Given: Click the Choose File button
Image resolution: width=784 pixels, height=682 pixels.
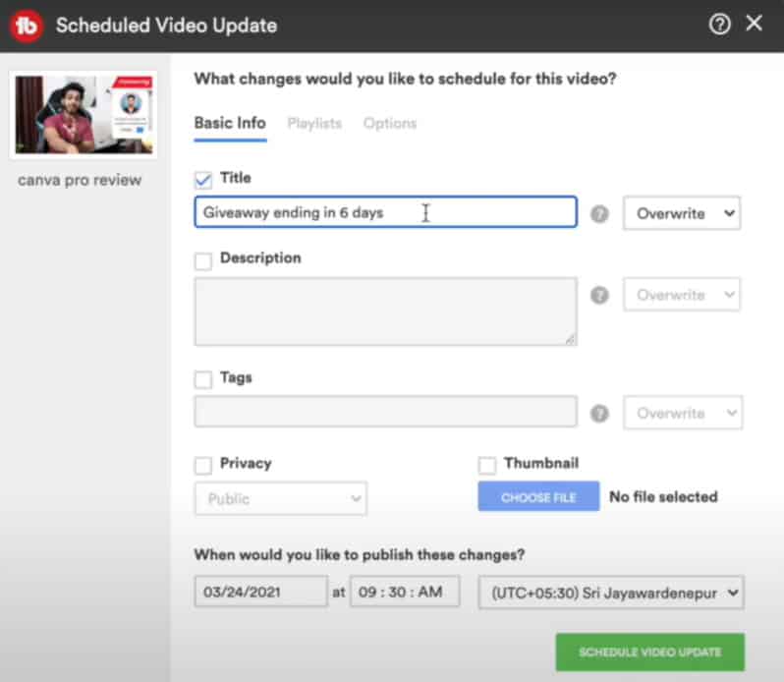Looking at the screenshot, I should [x=538, y=497].
